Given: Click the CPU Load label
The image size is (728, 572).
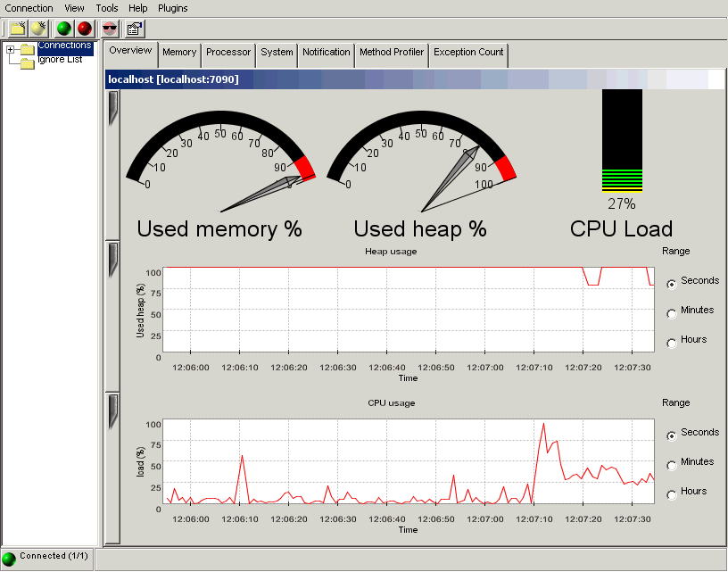Looking at the screenshot, I should click(x=621, y=229).
